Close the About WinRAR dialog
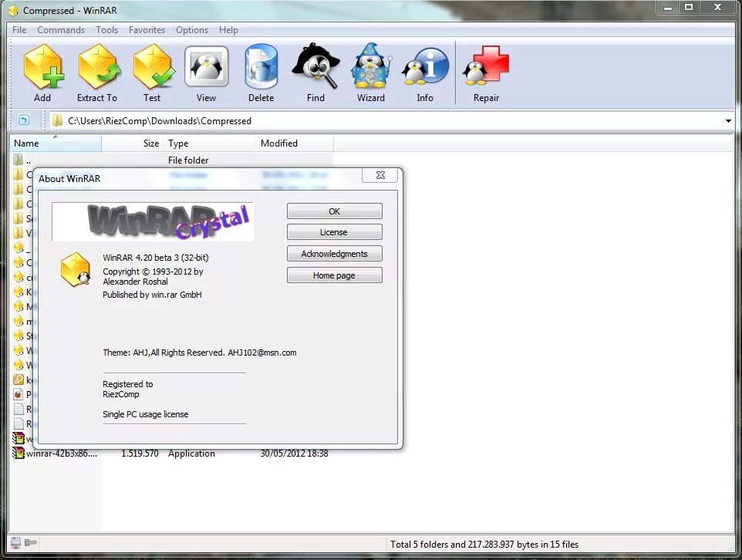This screenshot has width=742, height=560. (380, 175)
